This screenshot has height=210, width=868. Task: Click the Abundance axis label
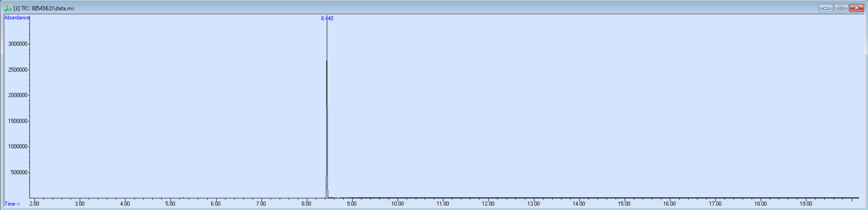[x=17, y=18]
